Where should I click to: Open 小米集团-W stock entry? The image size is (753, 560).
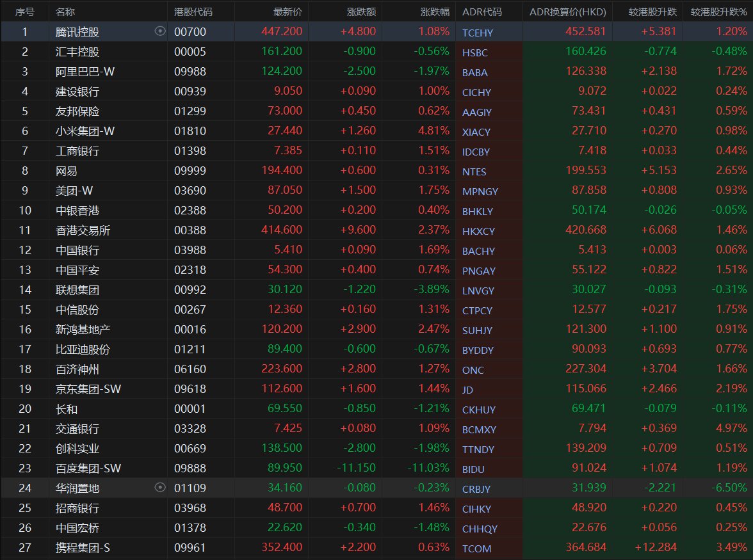pos(85,131)
